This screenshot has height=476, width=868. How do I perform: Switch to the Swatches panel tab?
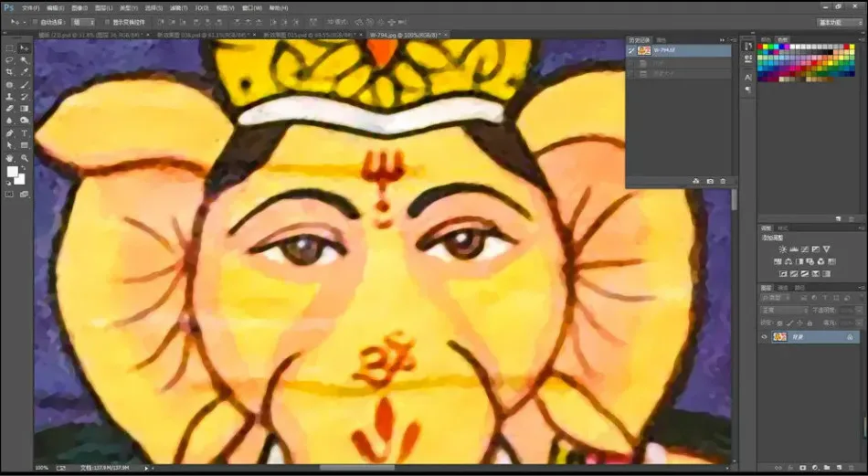point(781,40)
